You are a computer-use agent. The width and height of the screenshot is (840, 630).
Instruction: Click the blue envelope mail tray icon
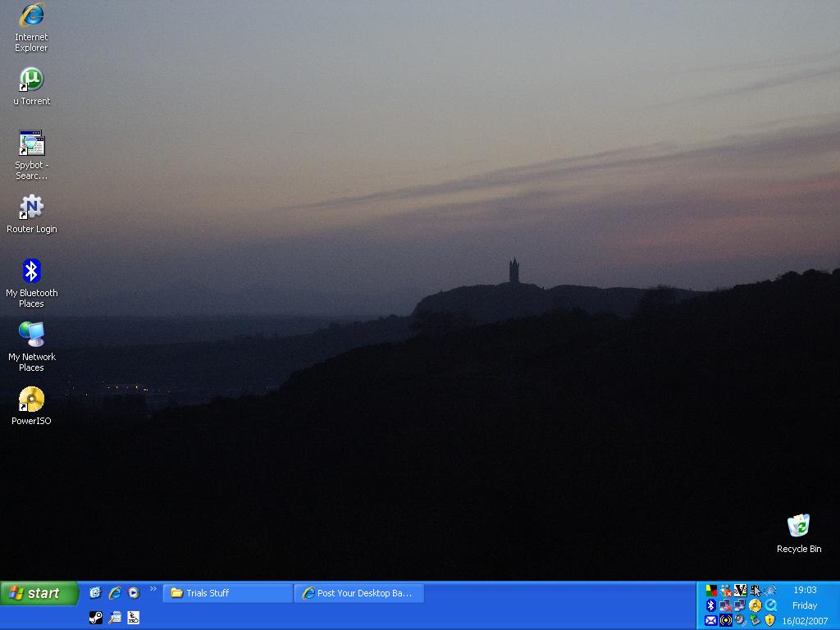(x=711, y=620)
